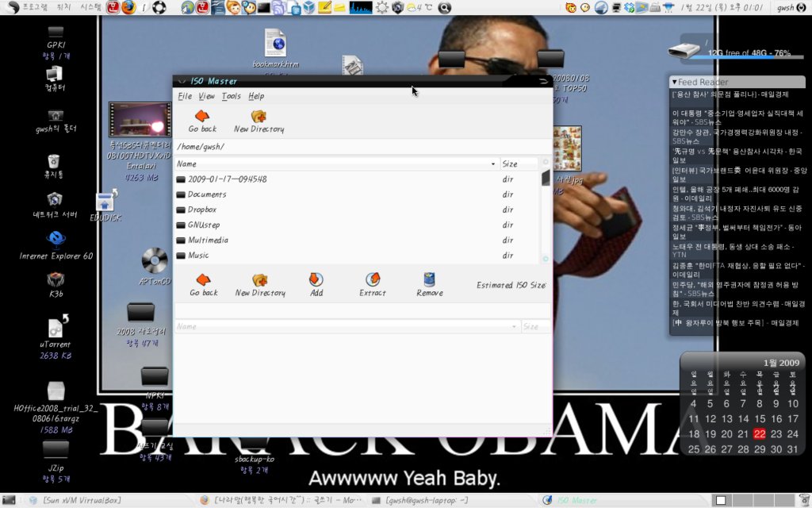The image size is (812, 508).
Task: Open the ISO Master window menu arrow
Action: point(182,81)
